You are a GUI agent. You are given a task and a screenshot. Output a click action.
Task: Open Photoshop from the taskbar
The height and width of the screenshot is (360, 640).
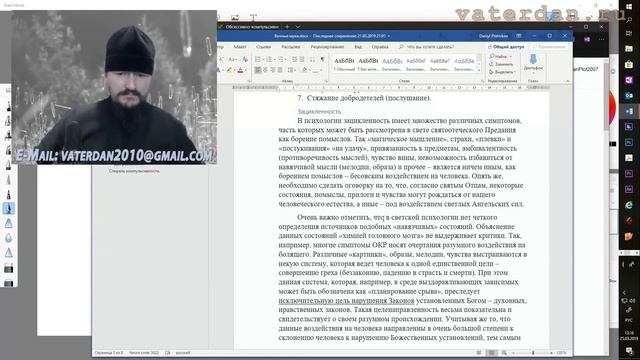point(629,142)
